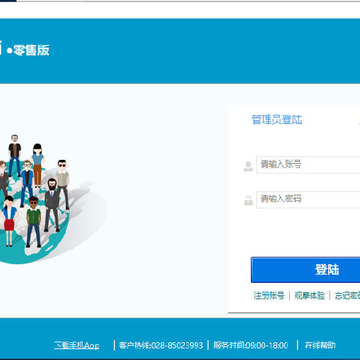The width and height of the screenshot is (360, 360).
Task: Open the mobile App link in footer
Action: (77, 345)
